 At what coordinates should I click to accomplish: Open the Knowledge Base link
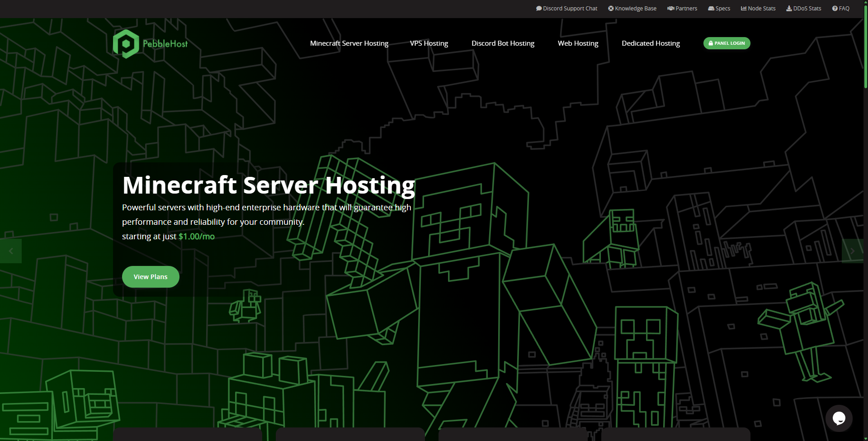click(x=632, y=9)
